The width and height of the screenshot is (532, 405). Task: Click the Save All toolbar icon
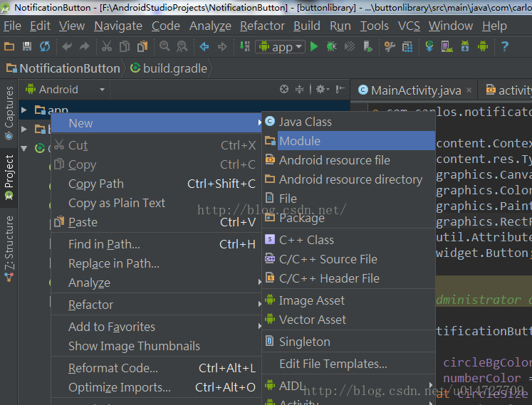point(27,46)
